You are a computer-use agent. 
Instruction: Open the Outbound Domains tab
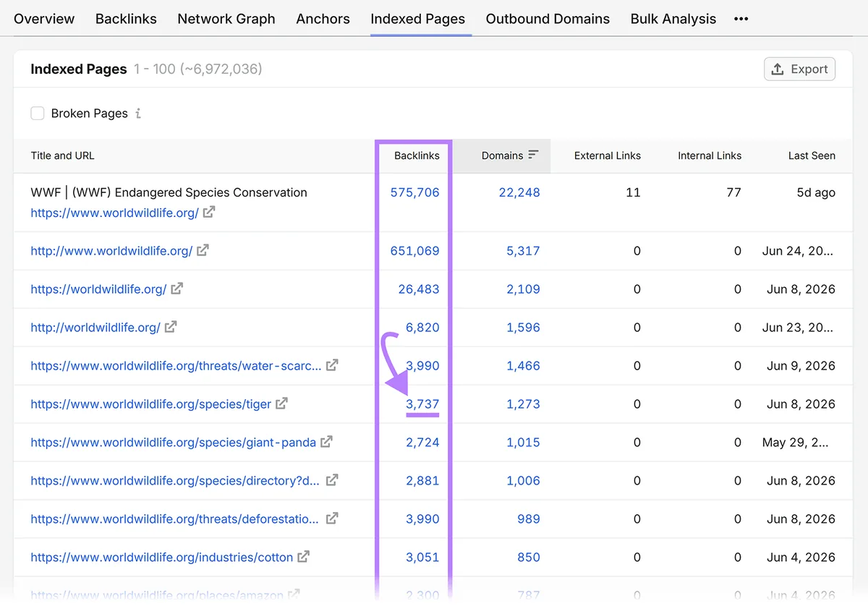pos(548,19)
